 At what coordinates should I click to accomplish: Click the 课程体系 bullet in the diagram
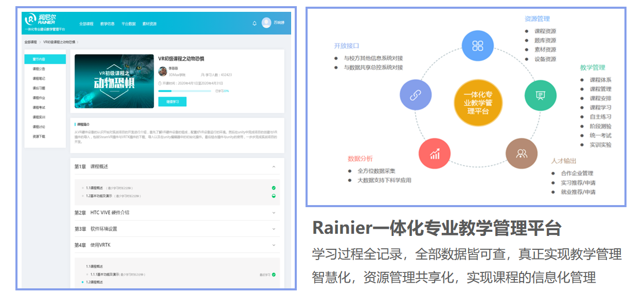pos(600,80)
